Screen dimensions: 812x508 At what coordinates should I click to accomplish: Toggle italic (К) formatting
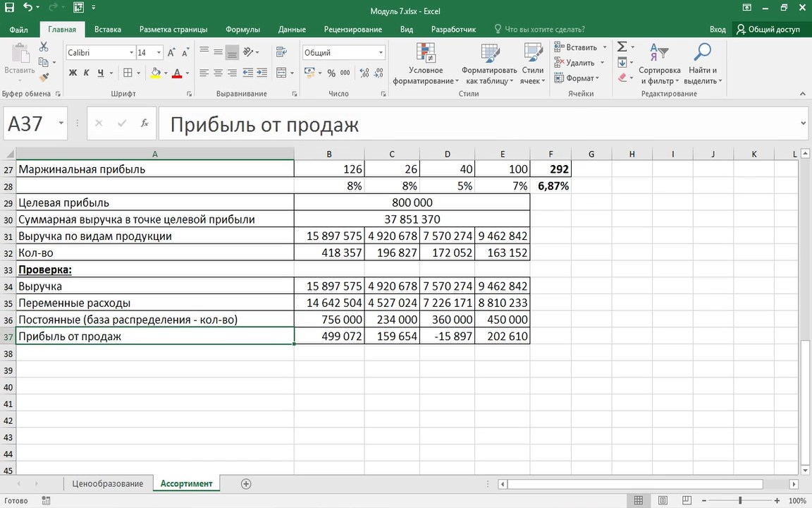(x=87, y=73)
